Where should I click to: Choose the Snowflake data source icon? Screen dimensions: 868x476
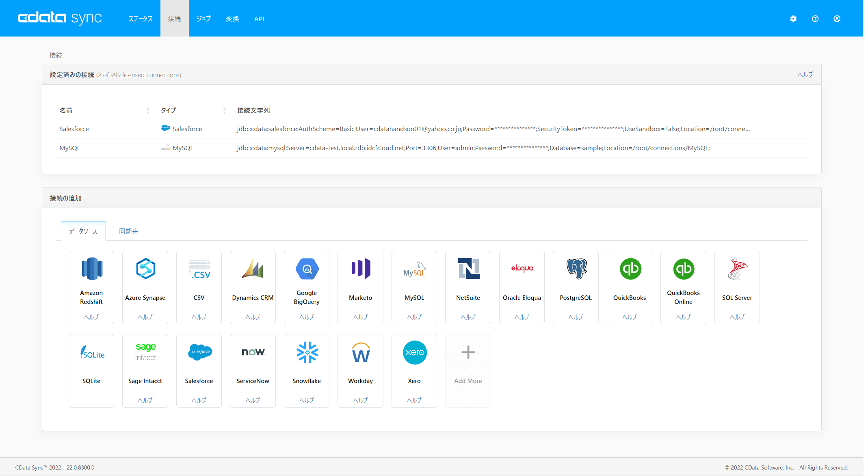(307, 352)
